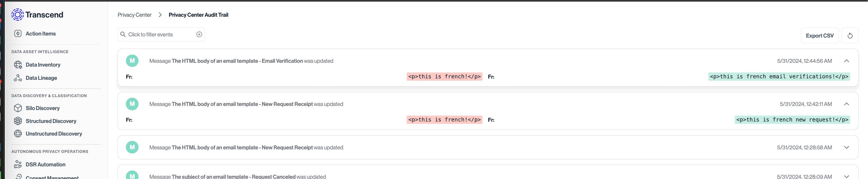Expand the 12:28:58 AM New Request Receipt event
Image resolution: width=868 pixels, height=179 pixels.
[846, 147]
